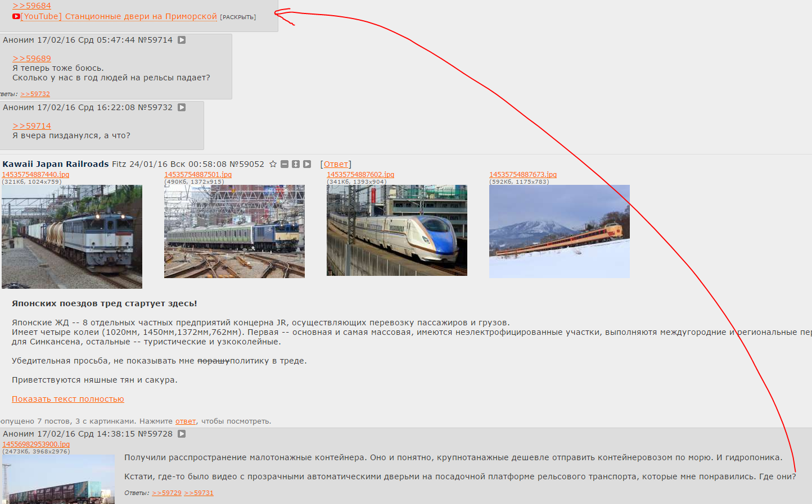This screenshot has width=812, height=504.
Task: Open file link 14535754887673.jpg
Action: pyautogui.click(x=523, y=175)
